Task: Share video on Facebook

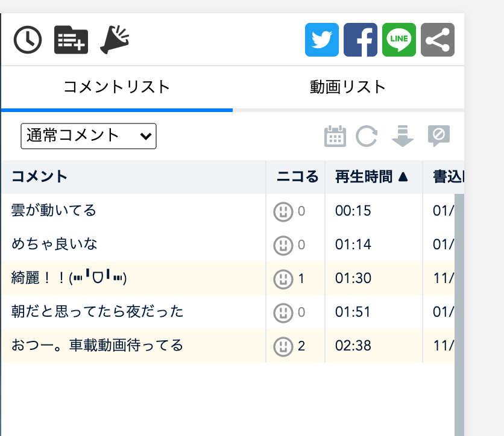Action: tap(361, 40)
